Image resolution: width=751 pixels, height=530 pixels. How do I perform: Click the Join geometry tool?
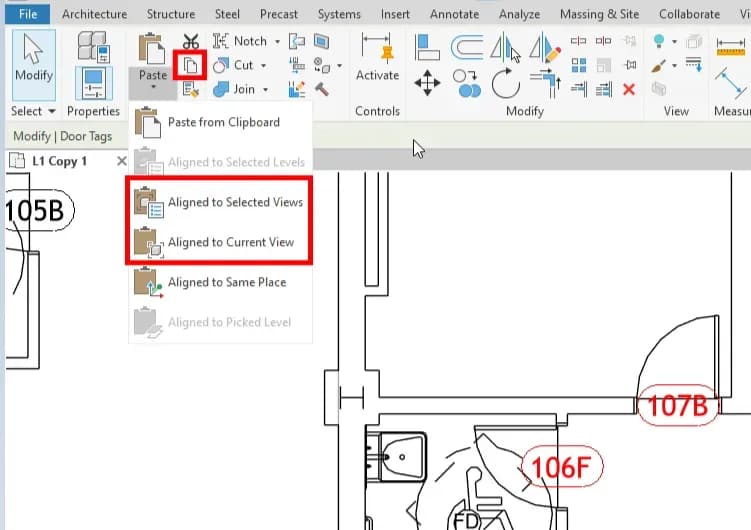[x=234, y=89]
